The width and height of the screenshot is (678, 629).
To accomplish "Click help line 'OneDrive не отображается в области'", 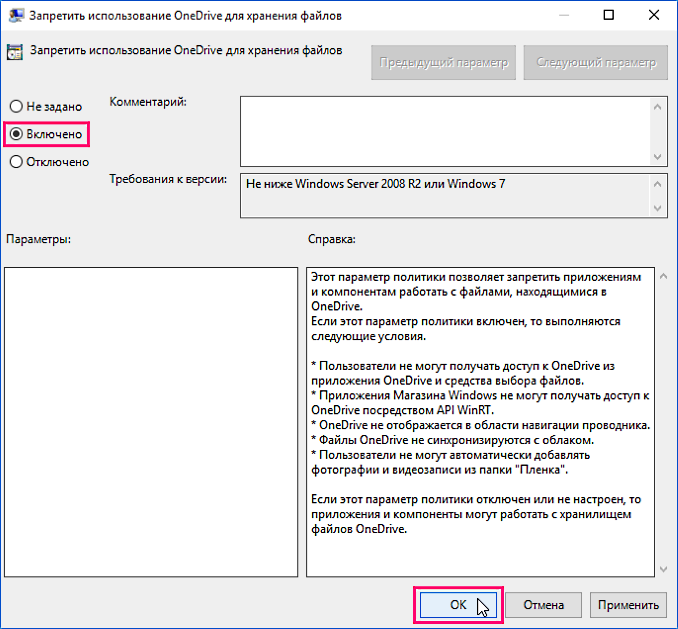I will [480, 425].
